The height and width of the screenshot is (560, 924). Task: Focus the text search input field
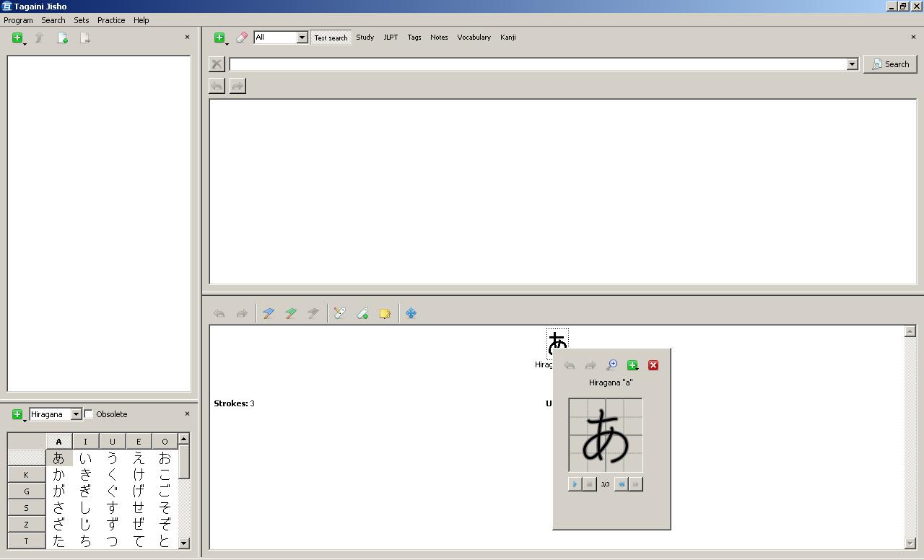(538, 64)
